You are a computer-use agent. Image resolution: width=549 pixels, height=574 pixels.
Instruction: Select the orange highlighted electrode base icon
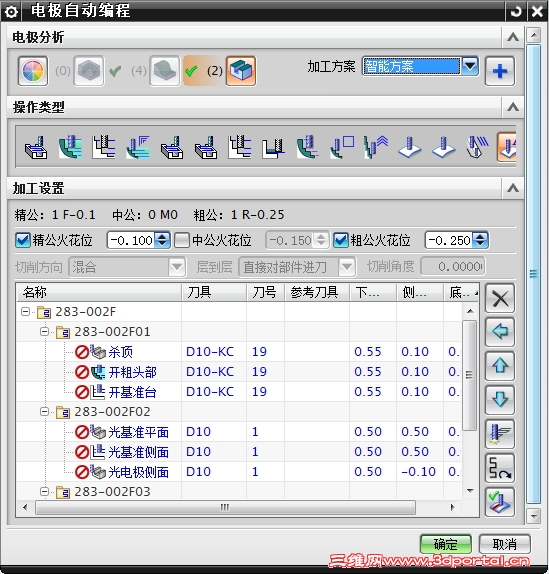pos(241,71)
